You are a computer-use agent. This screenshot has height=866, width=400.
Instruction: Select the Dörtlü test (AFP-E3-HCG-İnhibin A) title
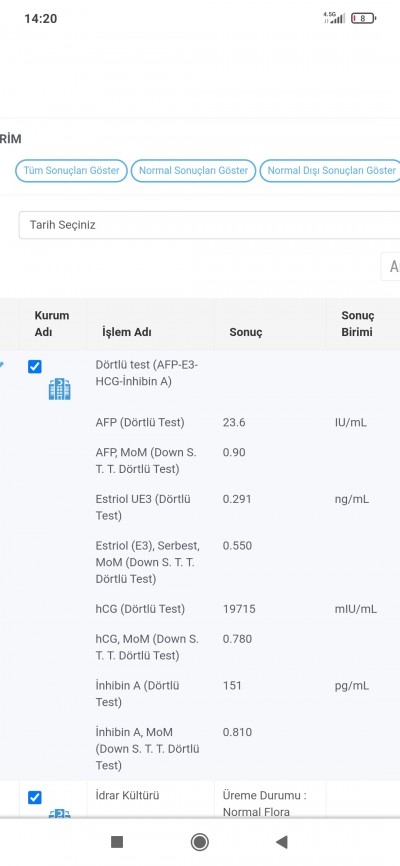147,373
